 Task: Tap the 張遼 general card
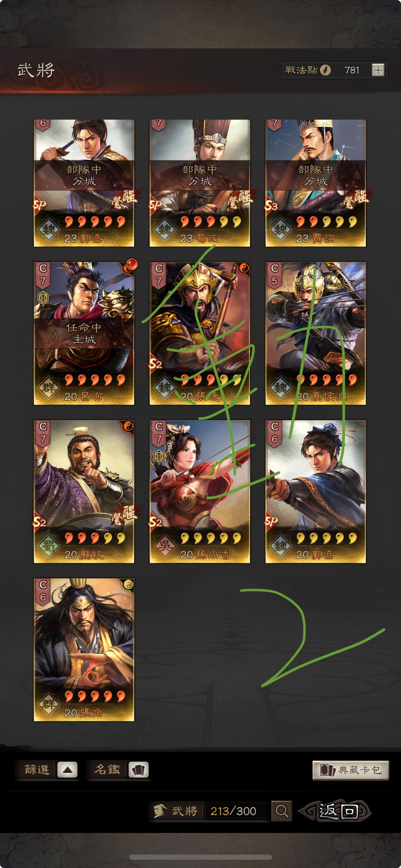click(200, 333)
